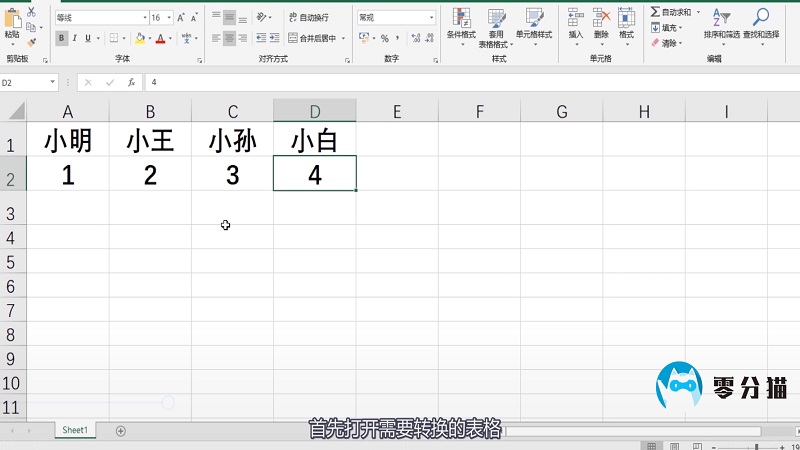The image size is (800, 450).
Task: Click the Format Painter brush icon
Action: (31, 42)
